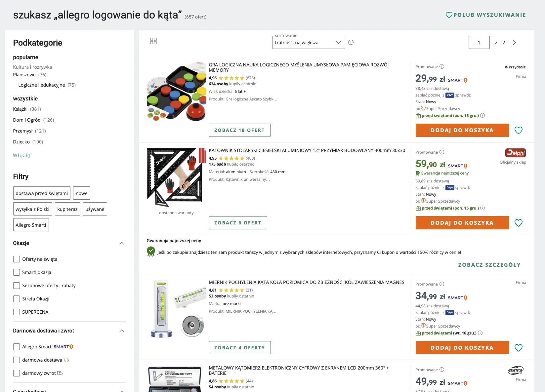Add the logic game to favorites heart

518,130
